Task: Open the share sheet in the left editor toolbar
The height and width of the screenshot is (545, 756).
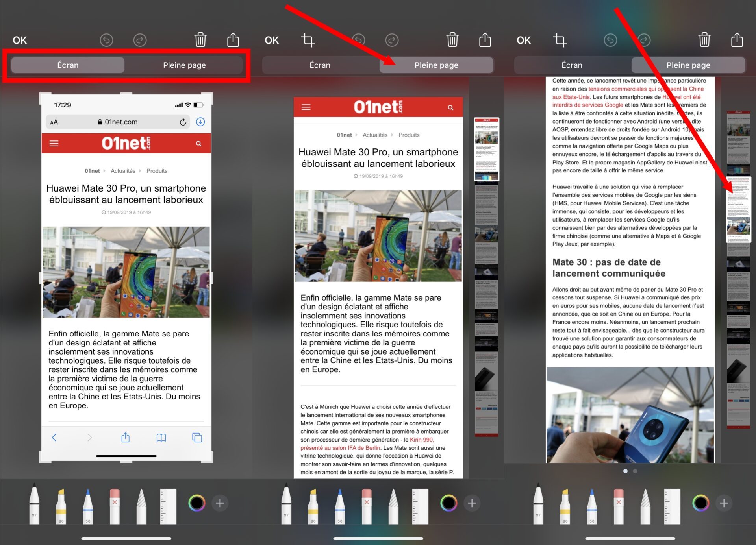Action: click(233, 40)
